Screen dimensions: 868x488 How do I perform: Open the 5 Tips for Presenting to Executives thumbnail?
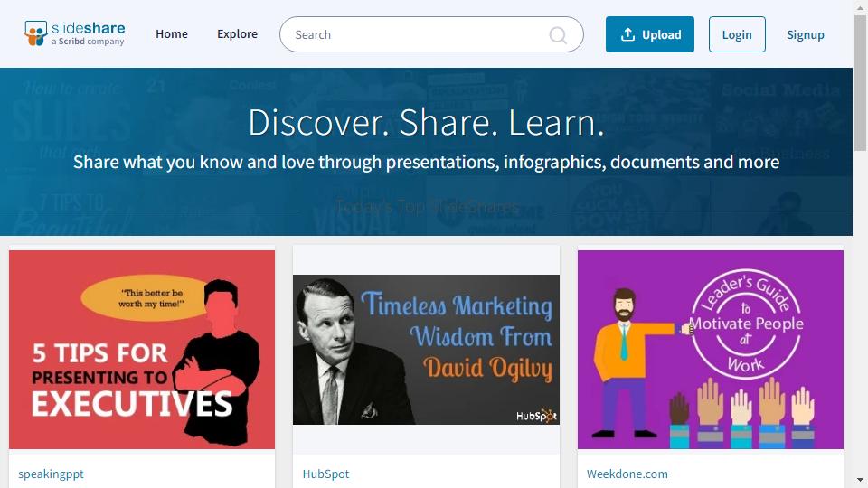pyautogui.click(x=142, y=350)
